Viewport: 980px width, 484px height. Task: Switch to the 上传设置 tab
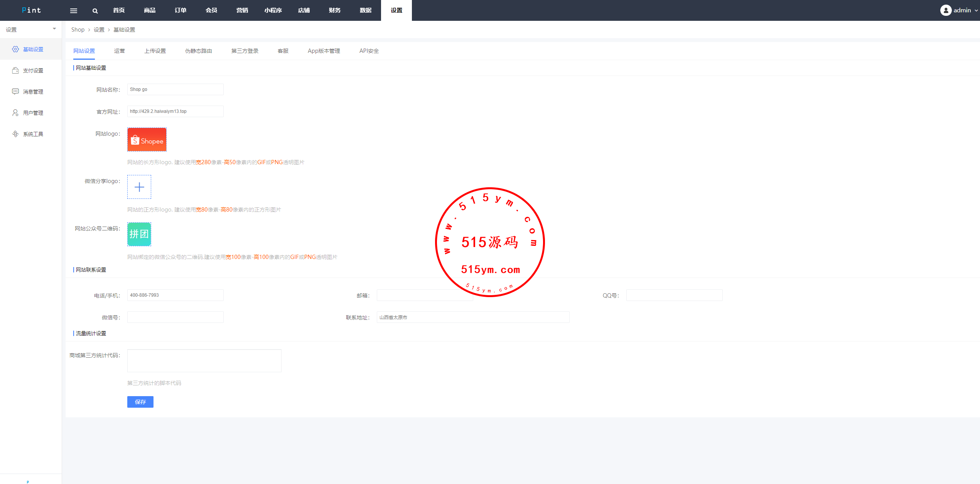pos(155,51)
